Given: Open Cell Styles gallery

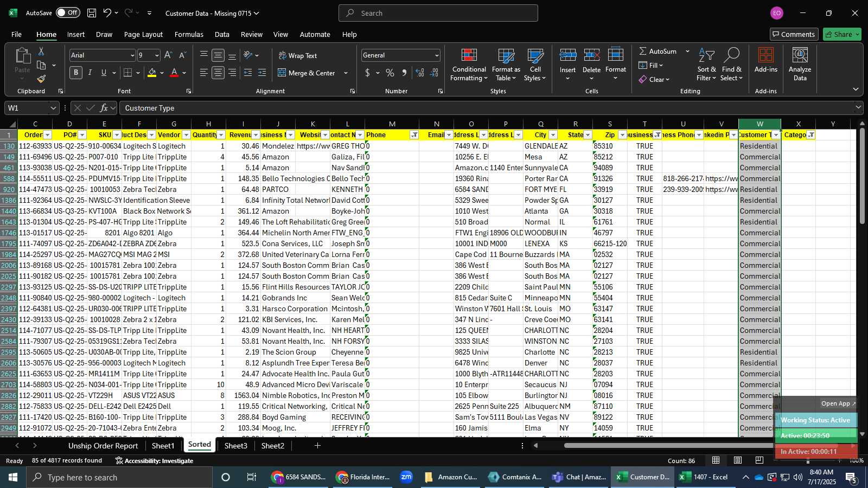Looking at the screenshot, I should pyautogui.click(x=535, y=65).
